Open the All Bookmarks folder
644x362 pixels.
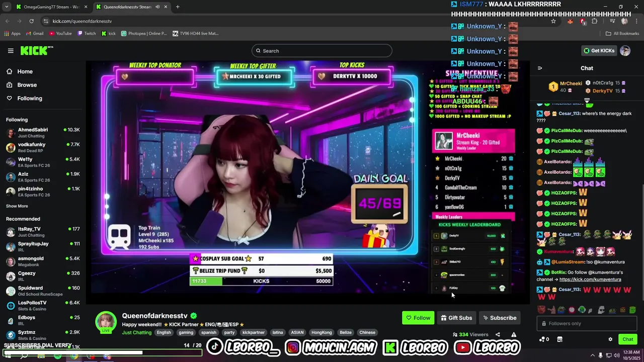coord(622,34)
